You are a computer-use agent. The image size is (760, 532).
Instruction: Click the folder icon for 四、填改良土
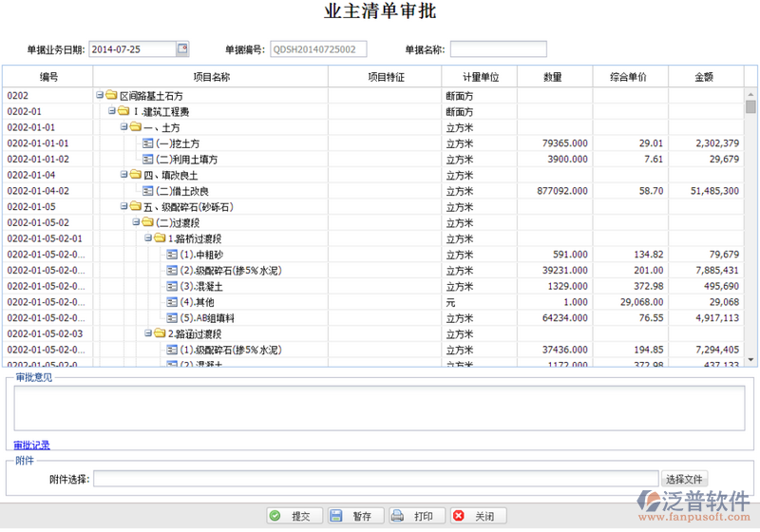tap(135, 175)
